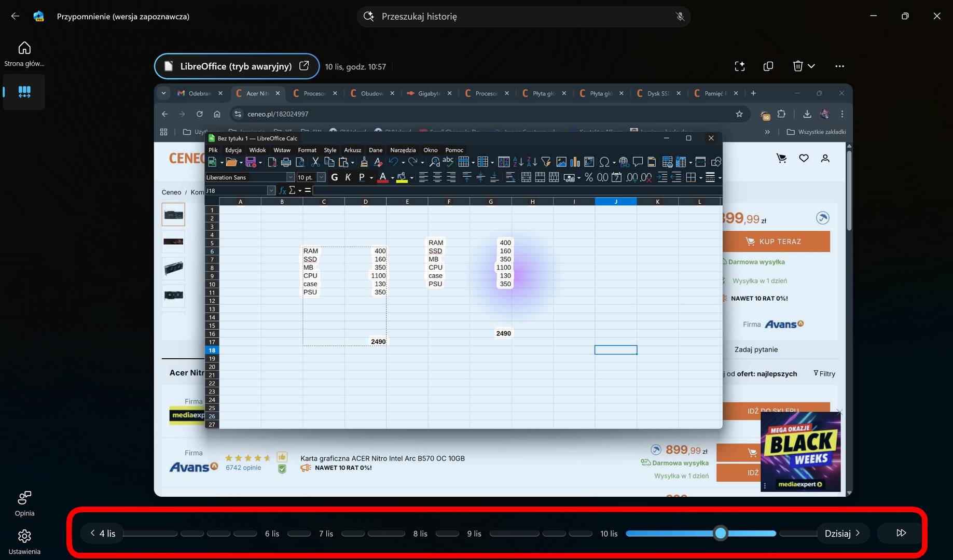This screenshot has height=560, width=953.
Task: Open Strona główna in the sidebar
Action: click(24, 54)
